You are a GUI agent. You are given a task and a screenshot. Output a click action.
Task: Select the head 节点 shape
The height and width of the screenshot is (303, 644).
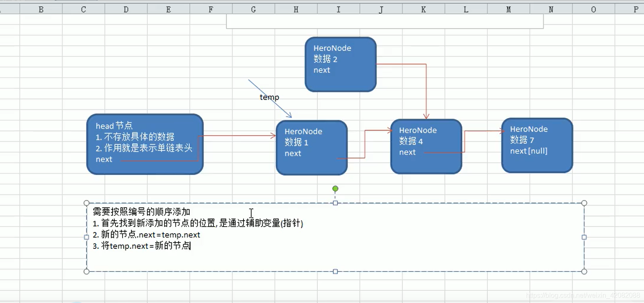(x=145, y=144)
